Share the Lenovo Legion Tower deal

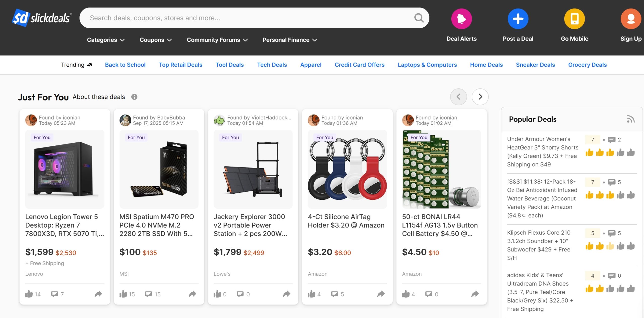[98, 294]
